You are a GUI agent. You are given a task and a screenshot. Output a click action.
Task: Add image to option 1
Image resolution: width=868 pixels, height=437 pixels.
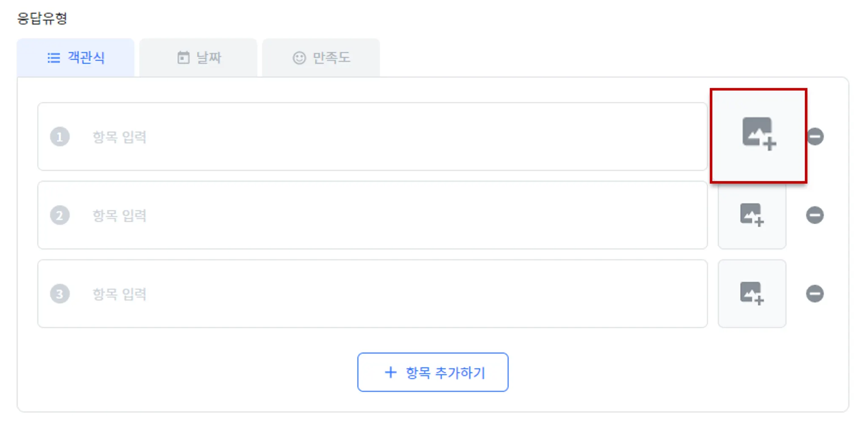pos(758,135)
